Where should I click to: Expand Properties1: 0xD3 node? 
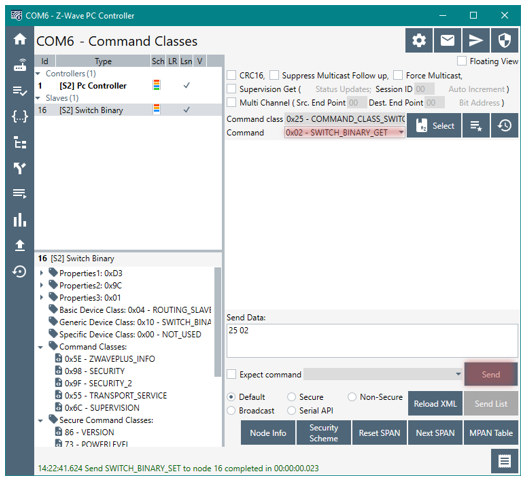point(42,273)
